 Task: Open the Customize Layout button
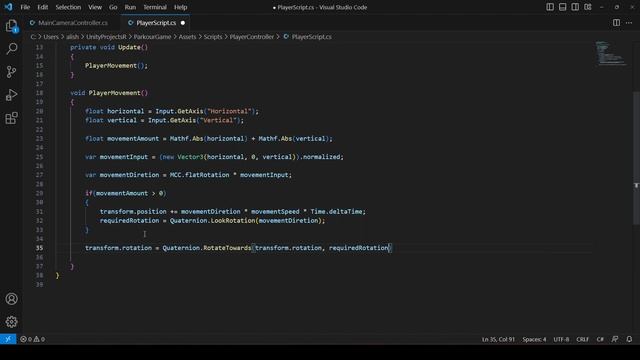[588, 7]
